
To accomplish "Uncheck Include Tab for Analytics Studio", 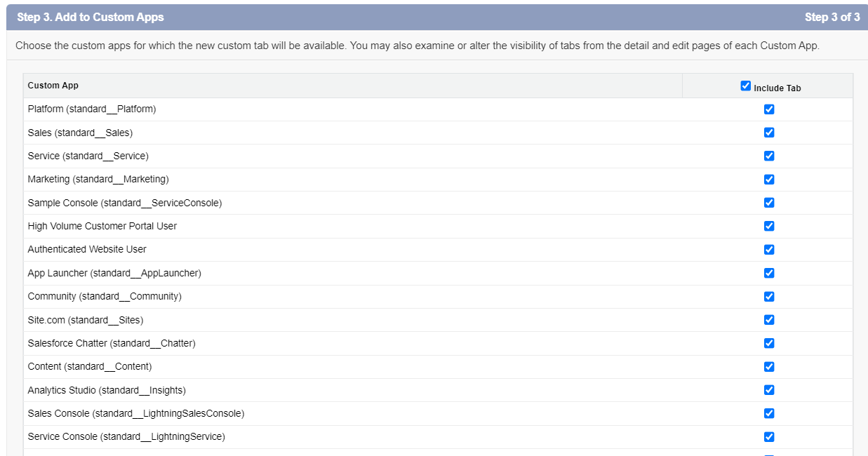I will point(769,390).
